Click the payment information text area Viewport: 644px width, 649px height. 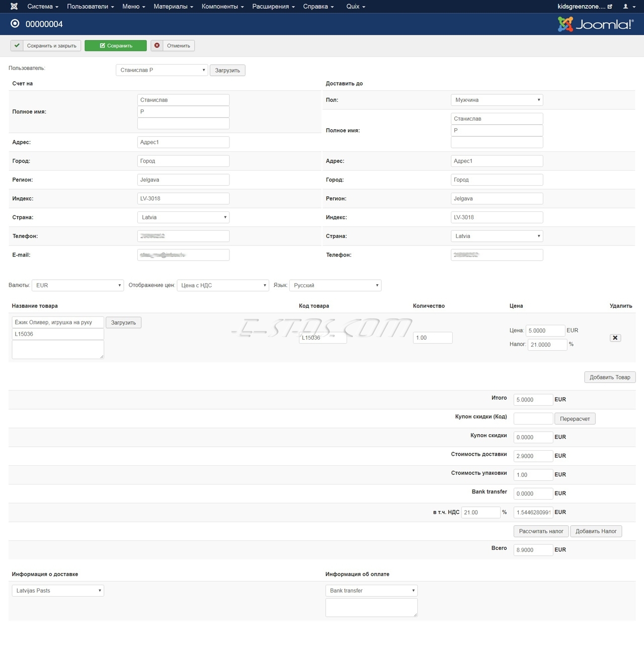(x=371, y=607)
